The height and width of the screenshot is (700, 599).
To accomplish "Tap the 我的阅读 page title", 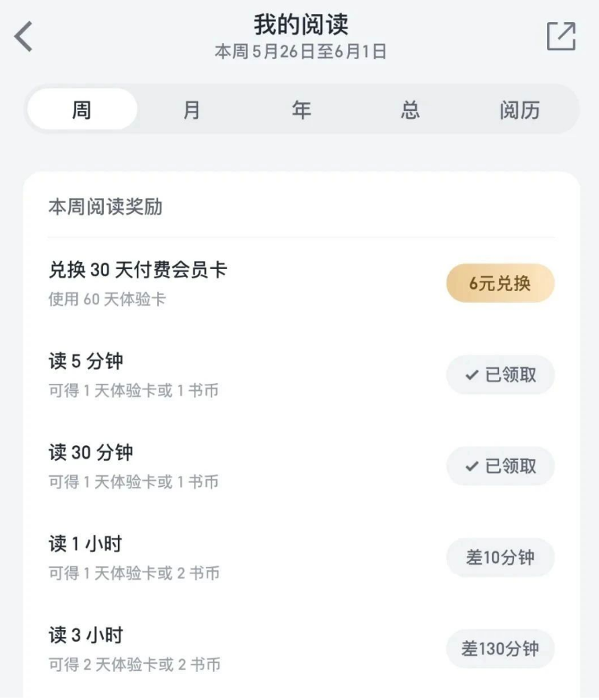I will (x=300, y=24).
